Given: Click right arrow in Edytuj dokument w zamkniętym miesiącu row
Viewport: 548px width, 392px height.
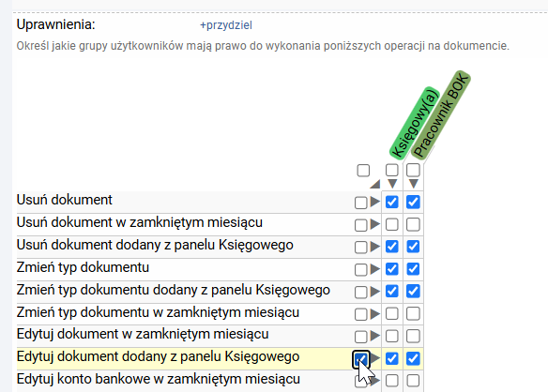Looking at the screenshot, I should [x=375, y=336].
